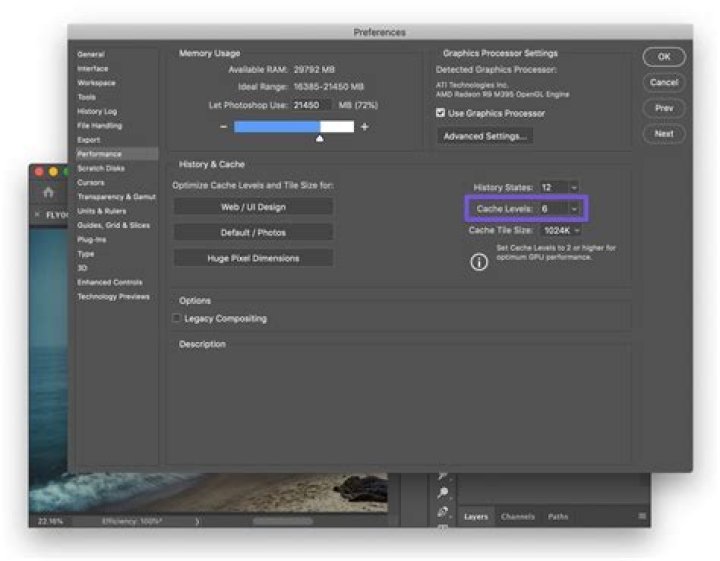This screenshot has width=720, height=561.
Task: Select General preferences category
Action: point(90,54)
